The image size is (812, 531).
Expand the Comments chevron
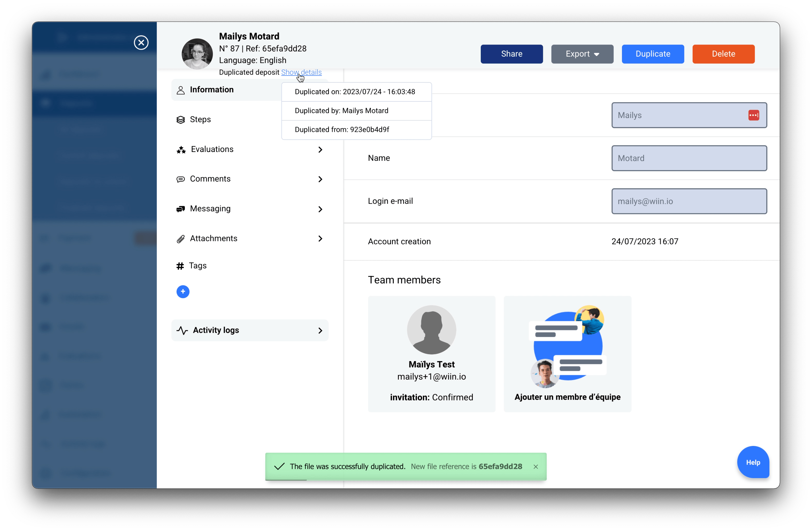click(x=320, y=179)
